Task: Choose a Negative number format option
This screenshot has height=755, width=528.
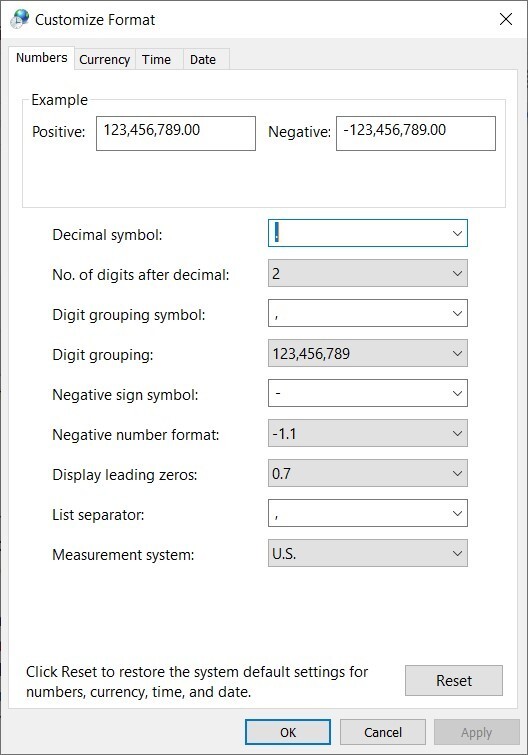Action: click(368, 433)
